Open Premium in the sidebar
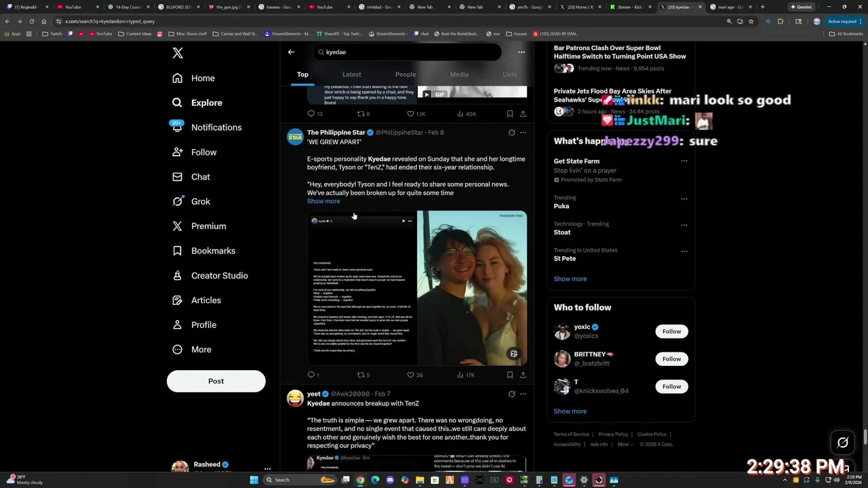Image resolution: width=868 pixels, height=488 pixels. pyautogui.click(x=199, y=226)
